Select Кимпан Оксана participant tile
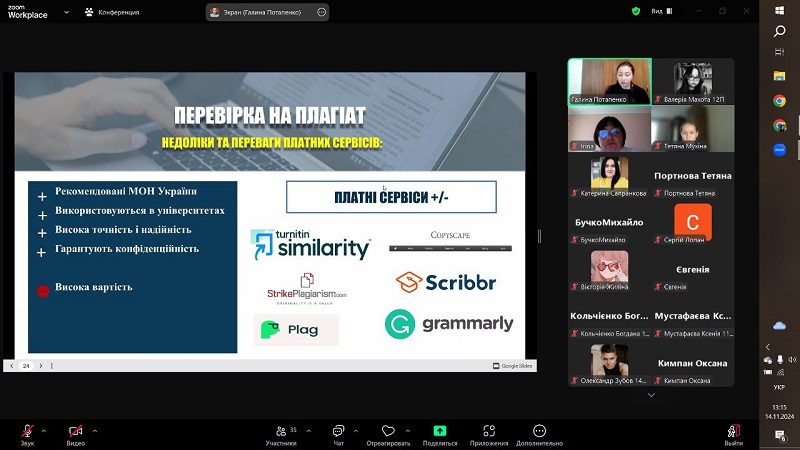The height and width of the screenshot is (450, 800). [693, 364]
